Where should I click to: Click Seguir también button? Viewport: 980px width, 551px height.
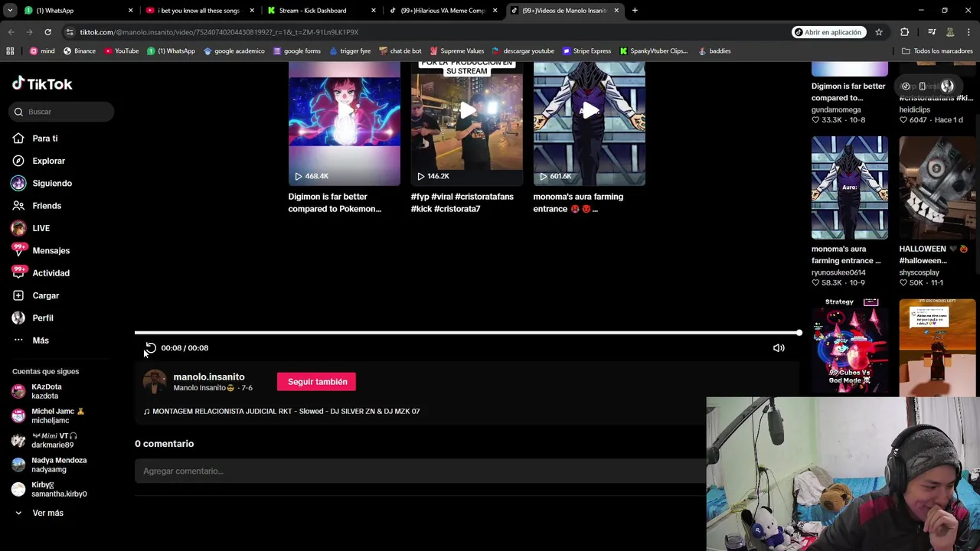pos(317,382)
